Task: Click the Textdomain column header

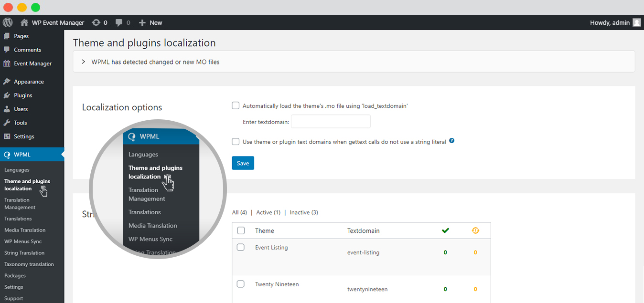Action: coord(364,230)
